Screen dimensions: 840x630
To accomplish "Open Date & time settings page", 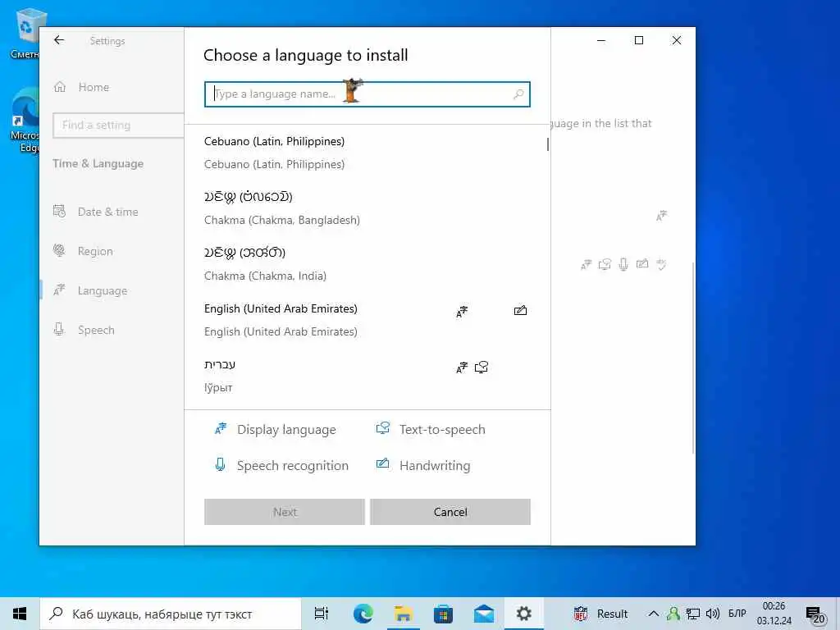I will coord(107,212).
